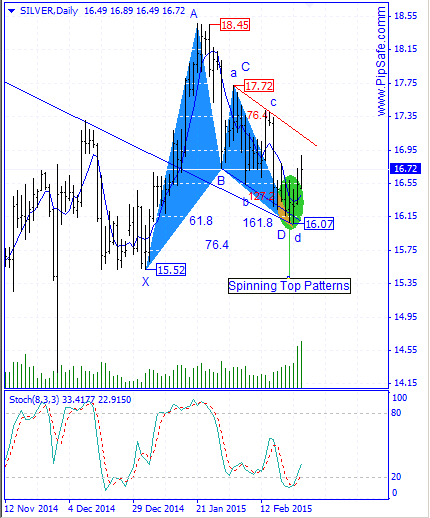Click the 18.55 price scale value
This screenshot has height=518, width=430.
pos(405,16)
